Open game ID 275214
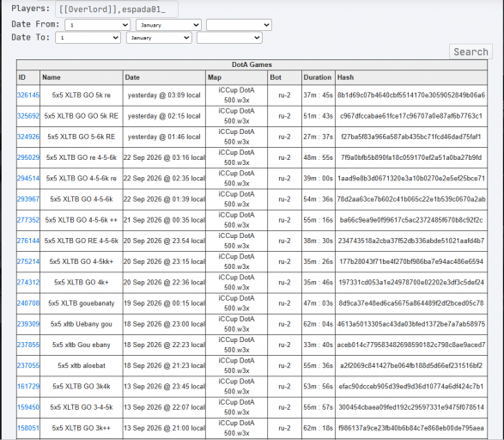Viewport: 504px width, 440px height. point(28,261)
